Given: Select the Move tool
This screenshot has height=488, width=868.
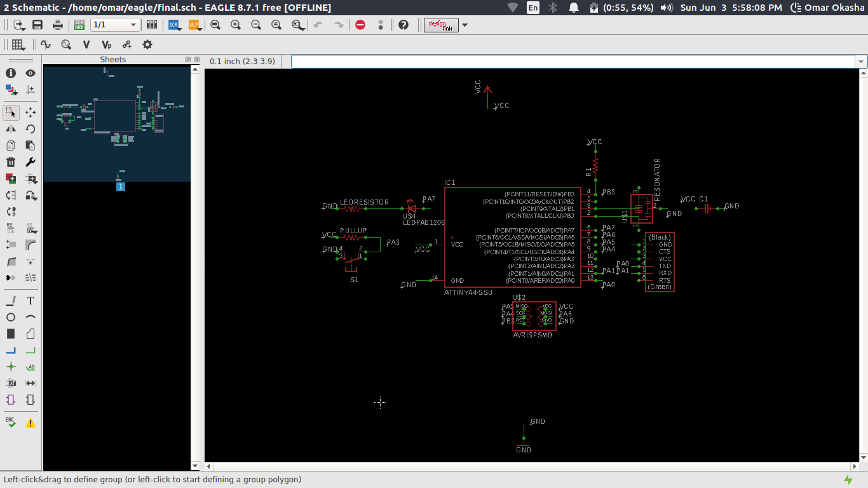Looking at the screenshot, I should pyautogui.click(x=31, y=112).
